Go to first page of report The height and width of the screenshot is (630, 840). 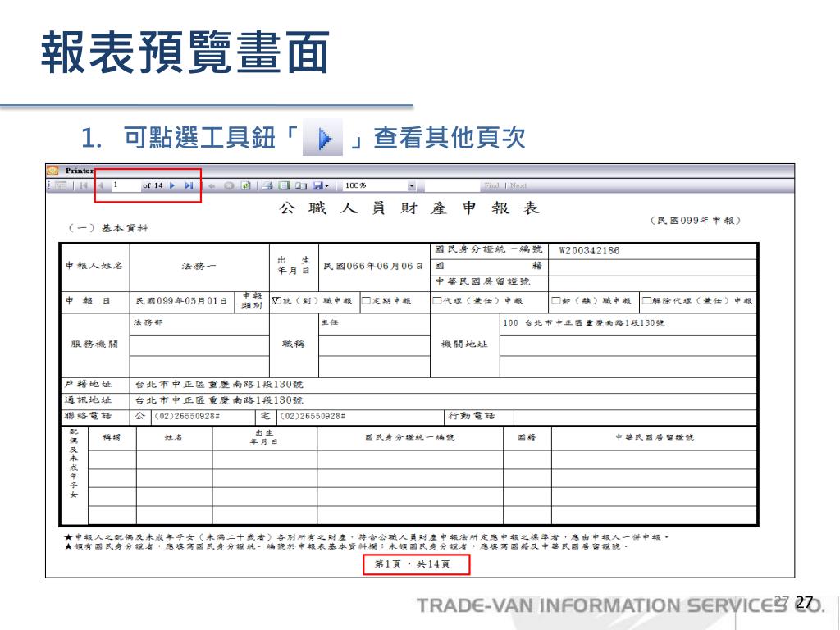83,185
